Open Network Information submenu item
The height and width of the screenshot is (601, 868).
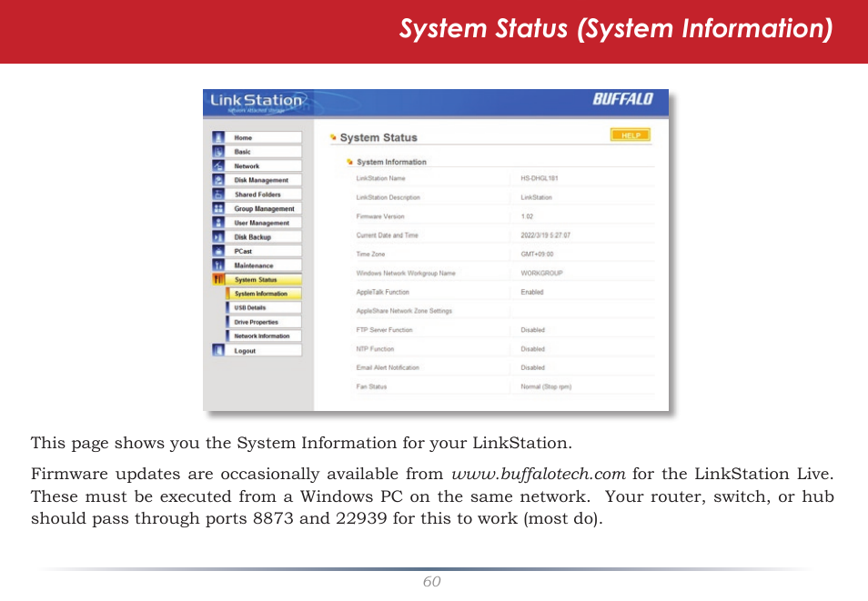point(264,336)
